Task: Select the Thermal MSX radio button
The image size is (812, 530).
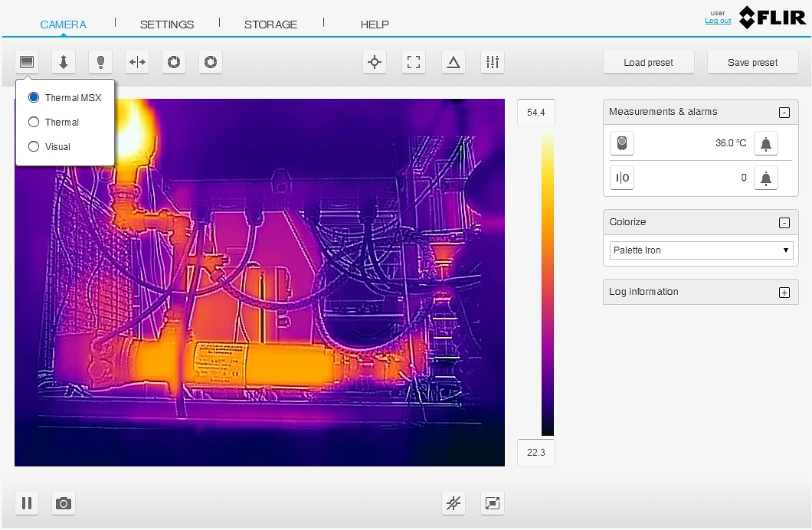Action: pyautogui.click(x=34, y=97)
